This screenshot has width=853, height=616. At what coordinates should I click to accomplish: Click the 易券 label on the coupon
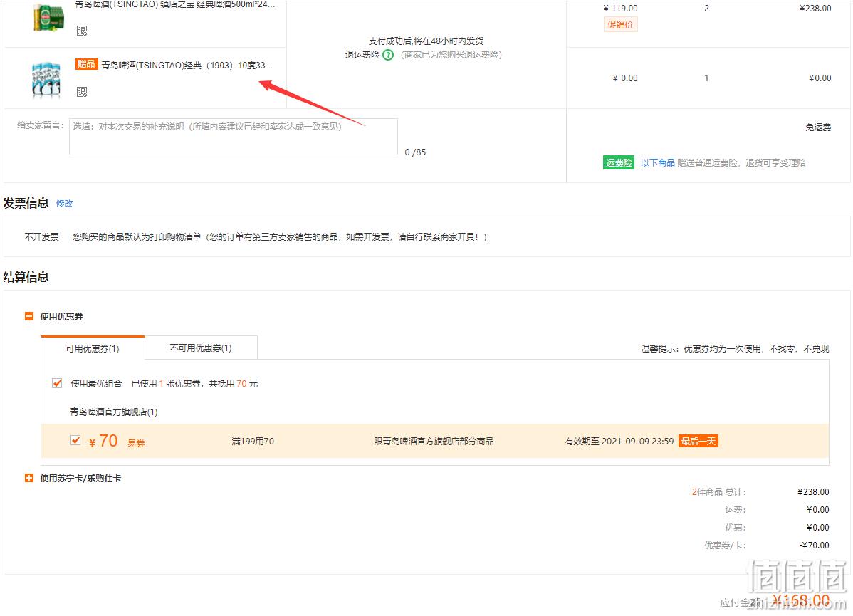coord(136,443)
